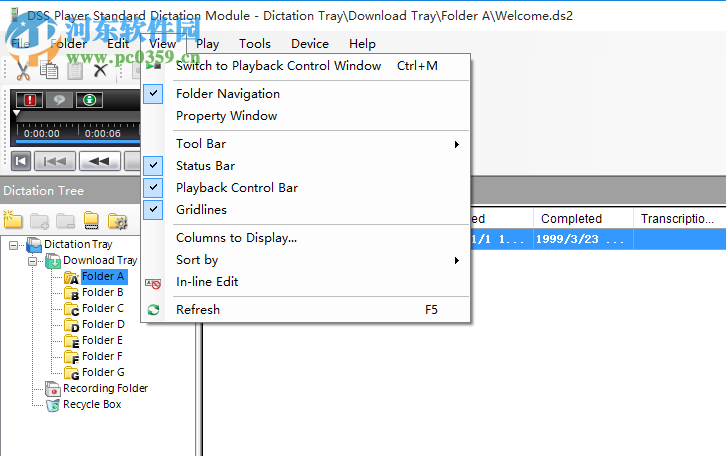Viewport: 726px width, 456px height.
Task: Click the new folder icon in Dictation Tree
Action: 13,220
